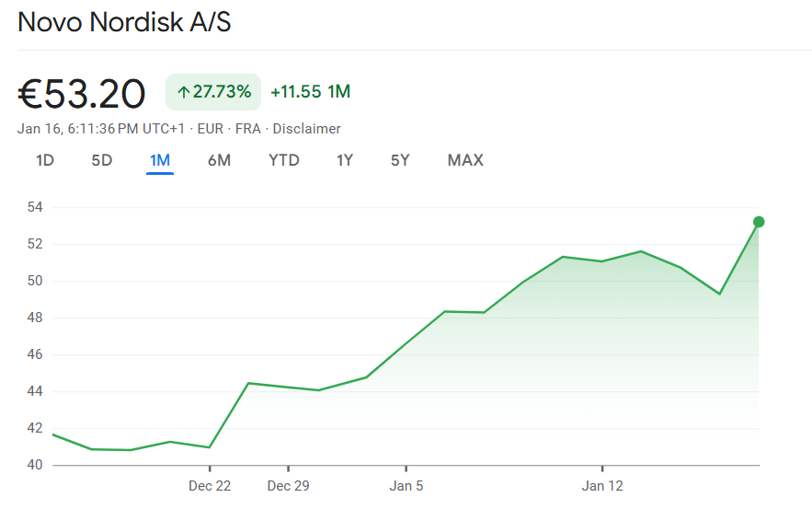Click the +11.55 1M change text

(x=311, y=92)
